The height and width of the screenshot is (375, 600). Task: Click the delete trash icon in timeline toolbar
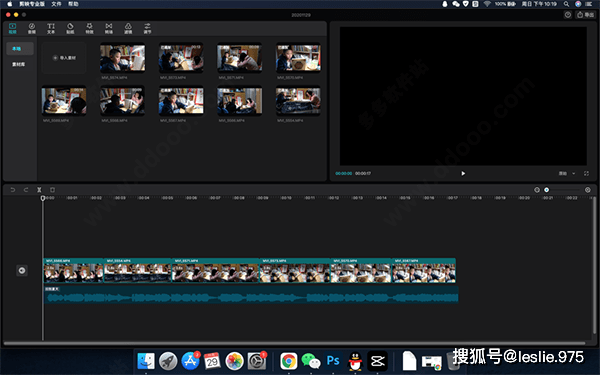pyautogui.click(x=52, y=190)
